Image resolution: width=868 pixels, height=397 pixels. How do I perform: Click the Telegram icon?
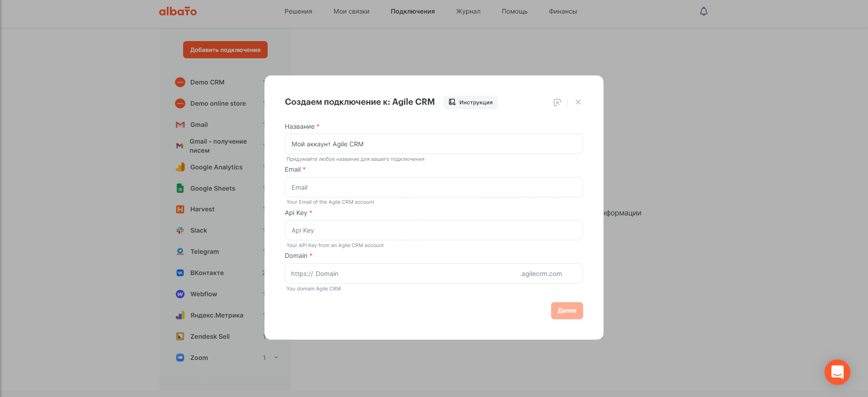tap(180, 252)
